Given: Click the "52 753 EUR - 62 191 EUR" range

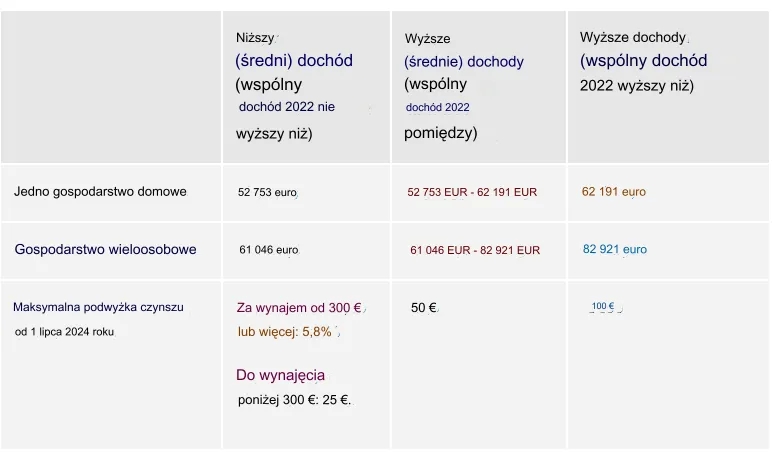Looking at the screenshot, I should (472, 192).
